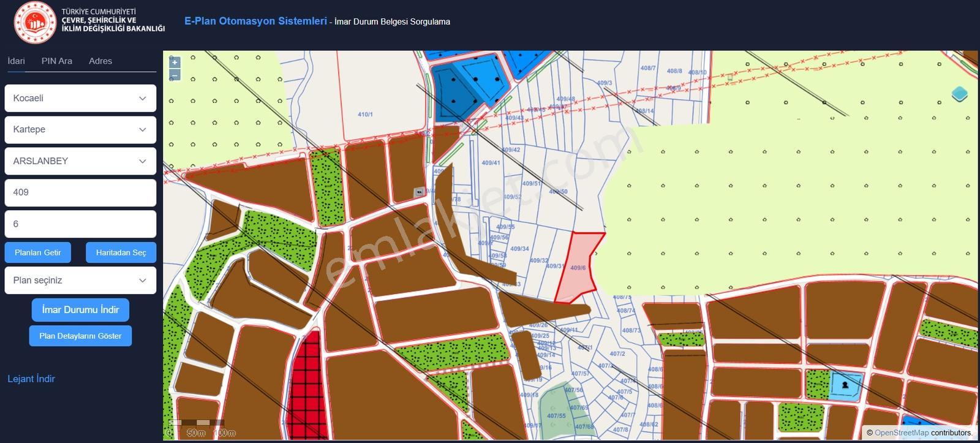Click the Haritadan Seç button
The height and width of the screenshot is (443, 980).
click(121, 252)
